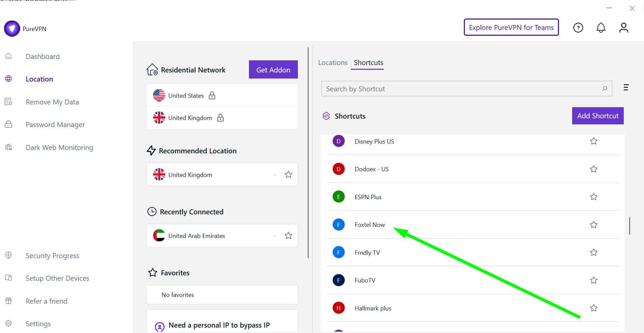Viewport: 644px width, 333px height.
Task: Select the FuboTV shortcut row
Action: [x=473, y=280]
